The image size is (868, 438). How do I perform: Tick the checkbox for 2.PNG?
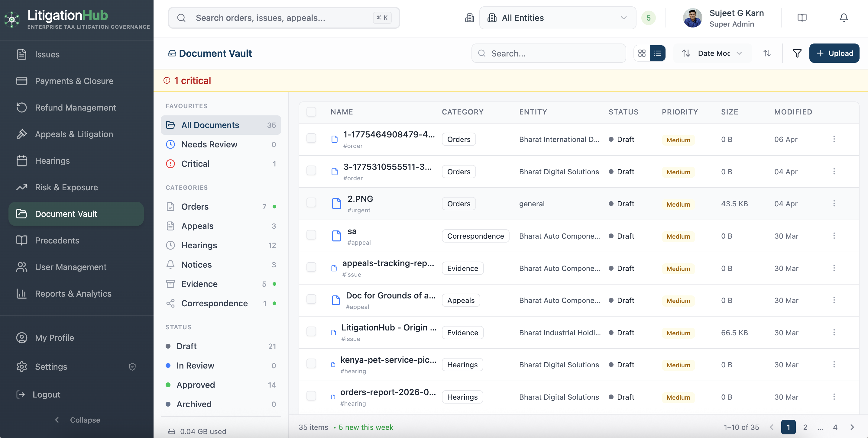[311, 202]
